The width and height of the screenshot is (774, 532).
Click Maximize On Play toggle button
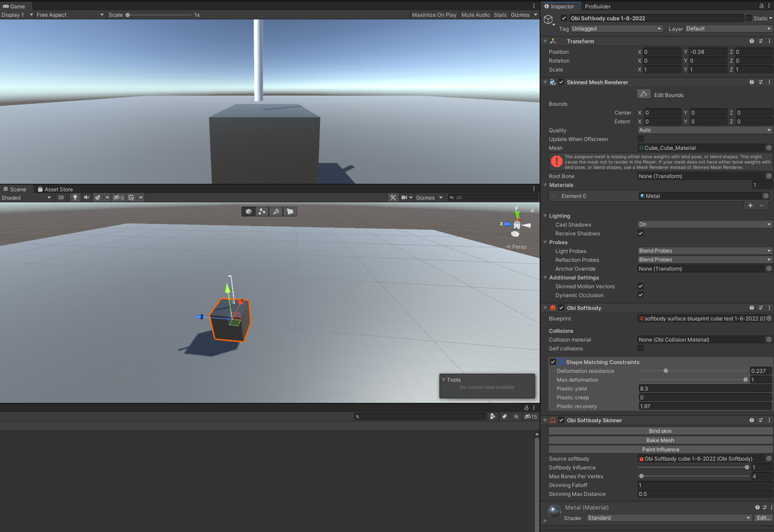434,15
